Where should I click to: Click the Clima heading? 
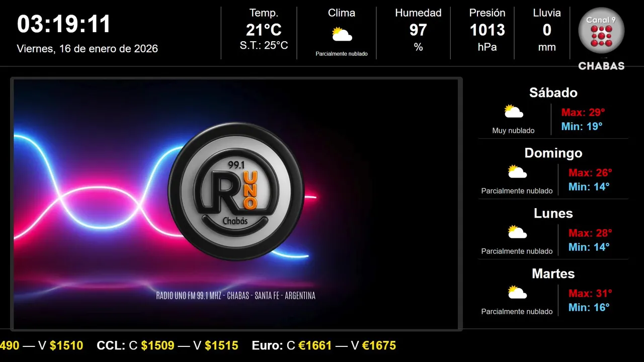[342, 13]
